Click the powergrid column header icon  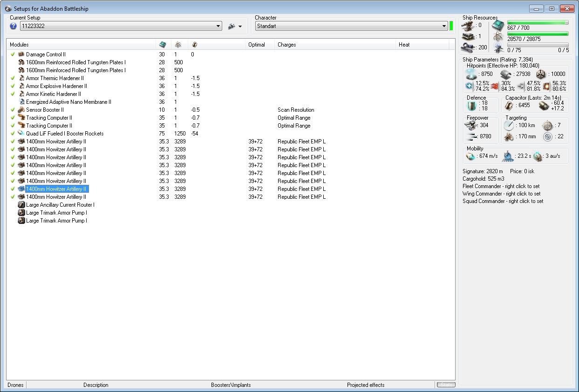tap(178, 45)
